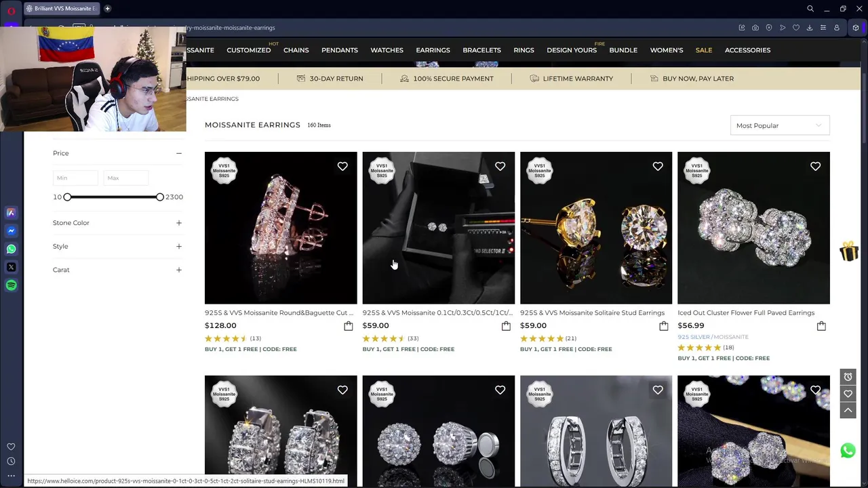
Task: Click the gift box icon on right edge
Action: click(849, 251)
